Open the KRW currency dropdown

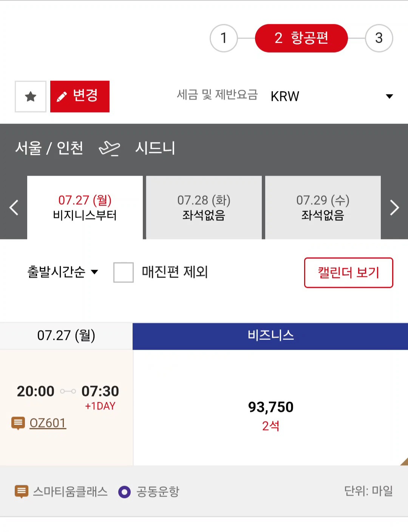pos(332,96)
